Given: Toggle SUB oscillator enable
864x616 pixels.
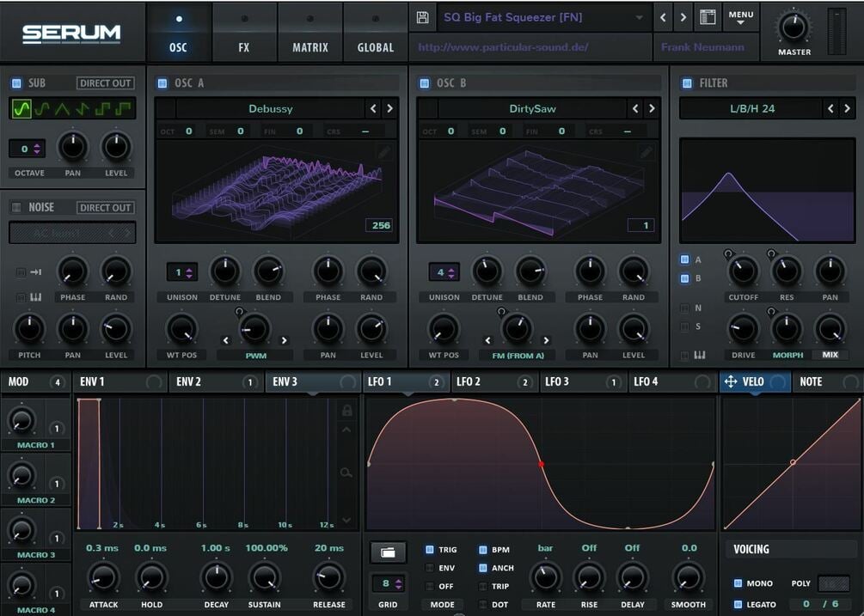Looking at the screenshot, I should coord(16,83).
